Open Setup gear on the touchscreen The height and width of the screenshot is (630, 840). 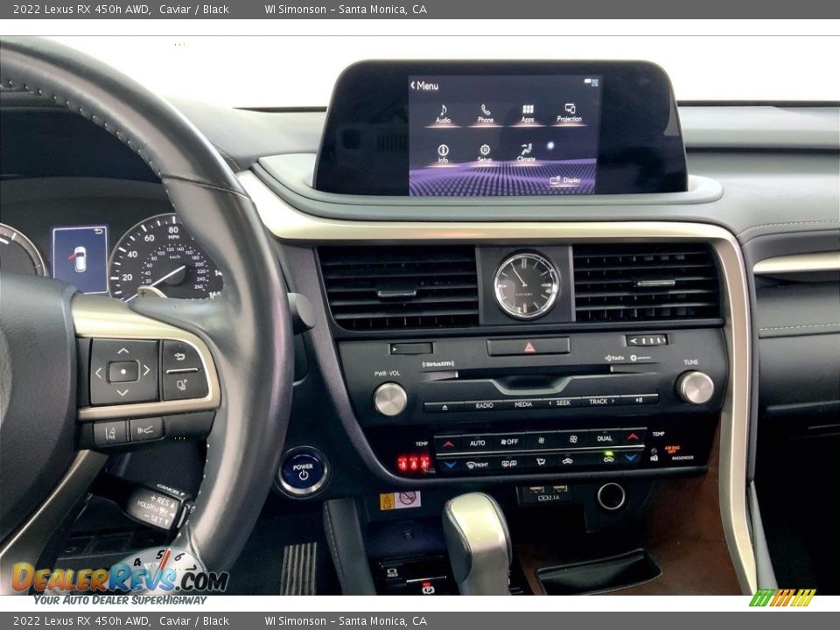click(485, 154)
